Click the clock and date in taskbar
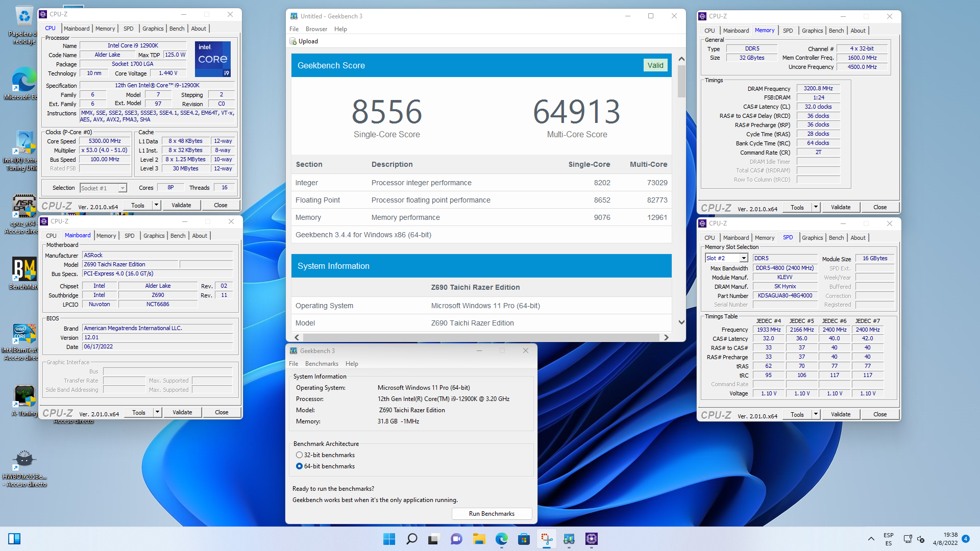980x551 pixels. click(945, 539)
